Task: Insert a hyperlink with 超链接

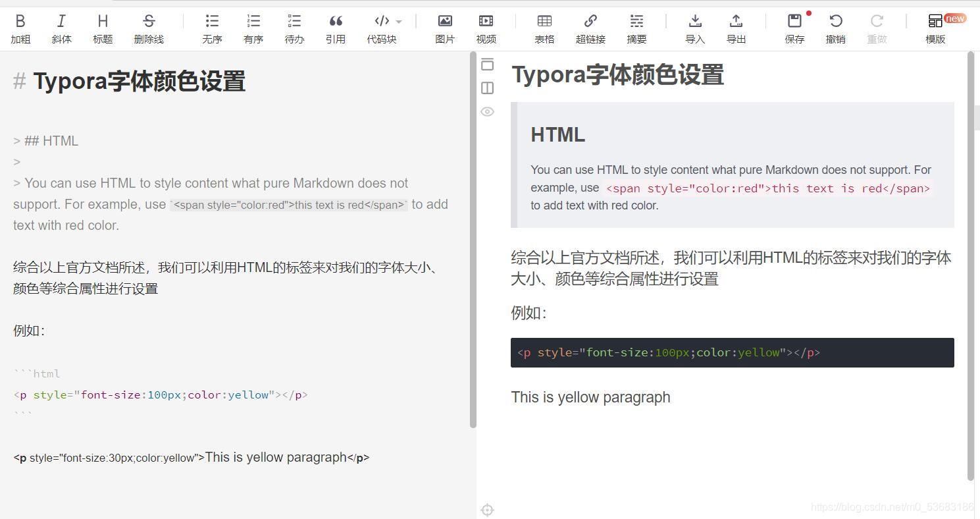Action: (x=590, y=29)
